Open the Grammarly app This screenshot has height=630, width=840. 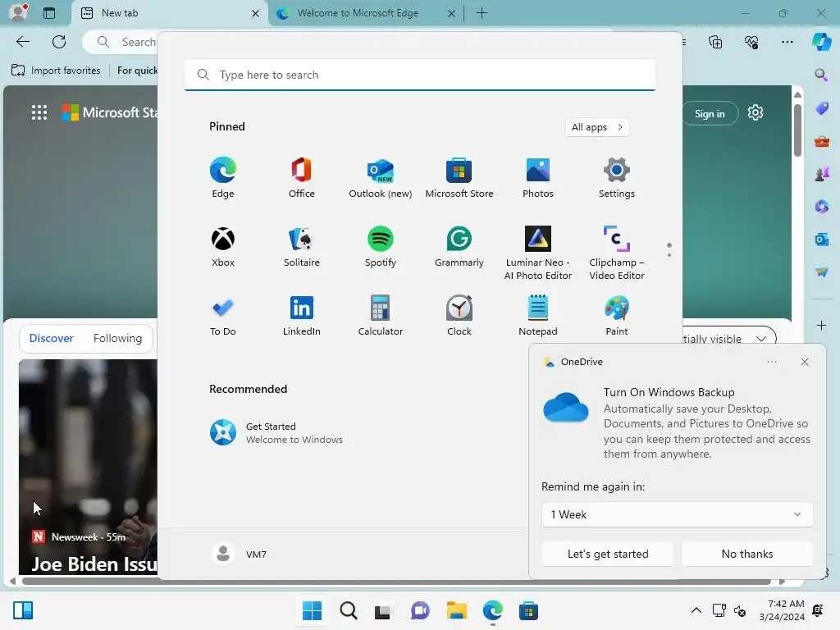[x=459, y=246]
